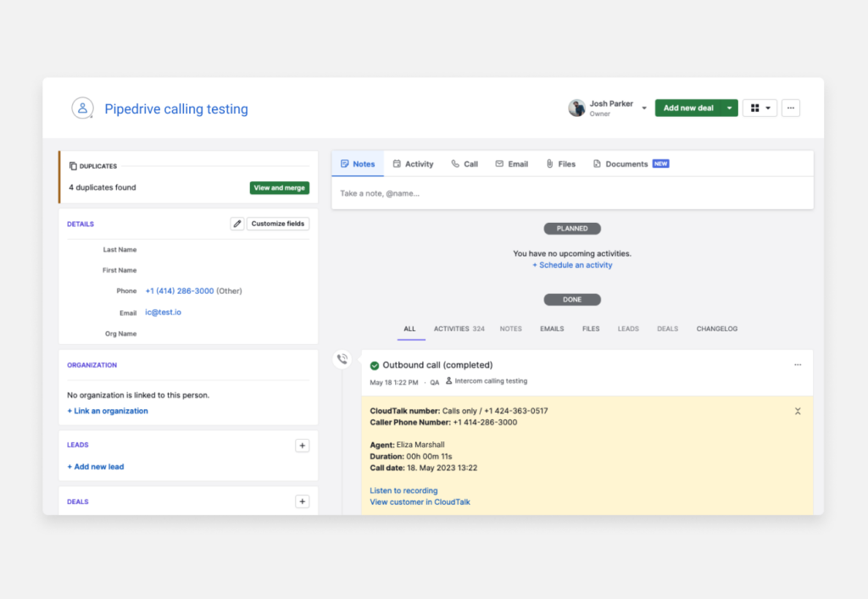Click the Take a note input field
Image resolution: width=868 pixels, height=599 pixels.
point(572,193)
